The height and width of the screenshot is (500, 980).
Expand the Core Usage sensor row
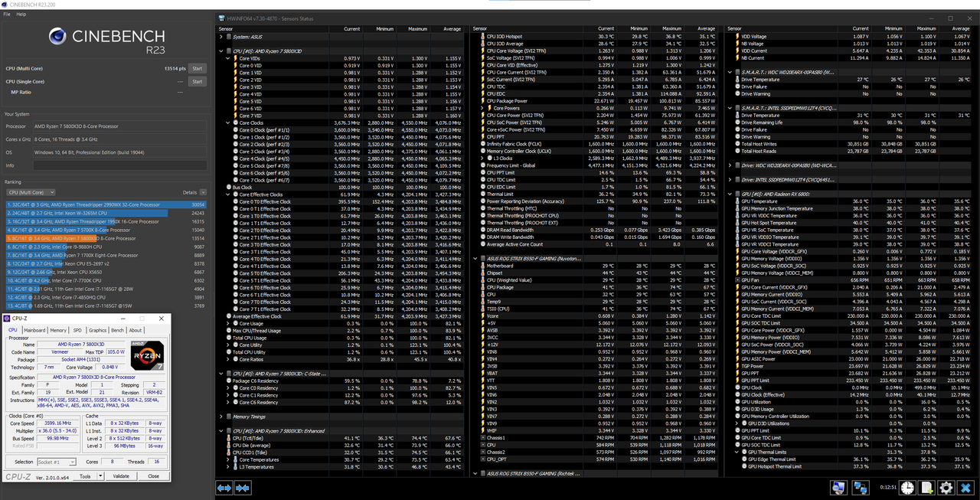pyautogui.click(x=229, y=323)
